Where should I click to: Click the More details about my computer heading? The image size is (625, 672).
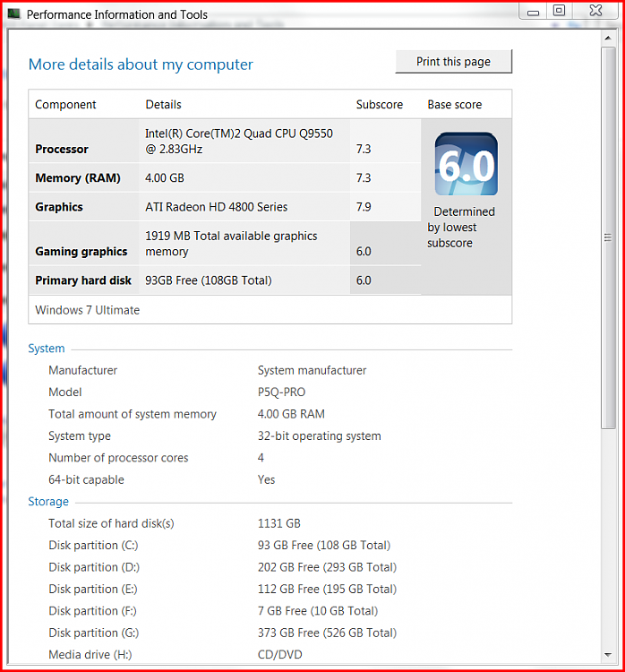[141, 65]
